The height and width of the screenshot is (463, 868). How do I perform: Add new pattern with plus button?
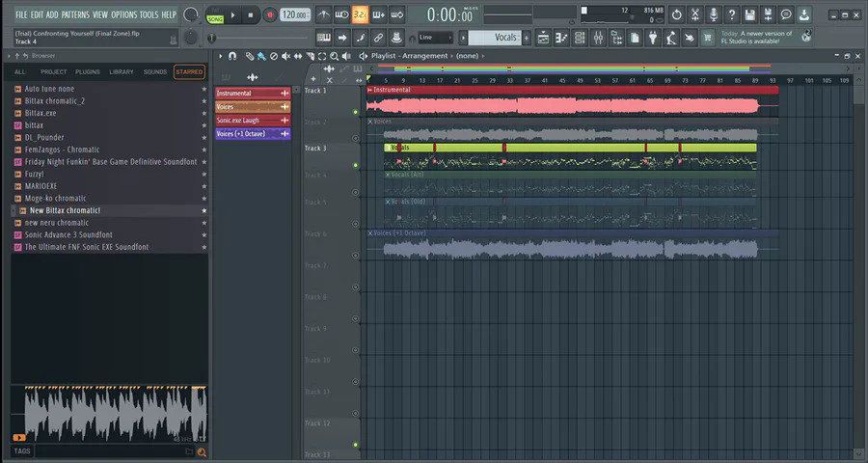[527, 38]
